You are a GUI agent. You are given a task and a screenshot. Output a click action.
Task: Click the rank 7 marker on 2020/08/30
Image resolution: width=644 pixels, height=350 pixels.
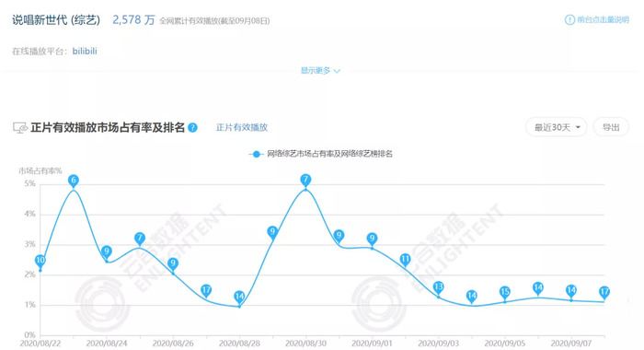305,180
